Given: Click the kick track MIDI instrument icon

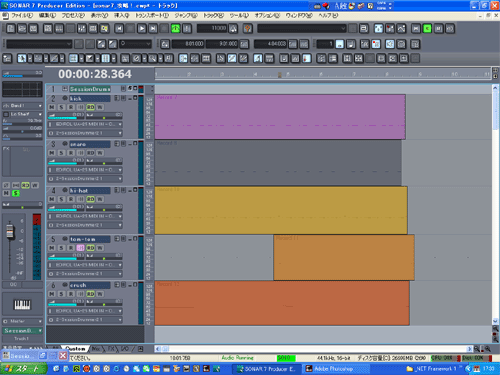Looking at the screenshot, I should point(65,98).
